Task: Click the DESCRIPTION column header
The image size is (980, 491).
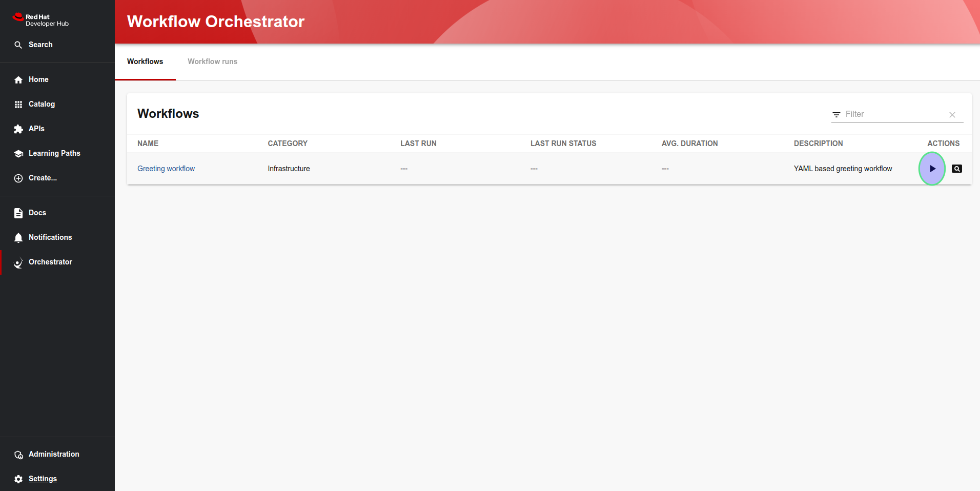Action: click(818, 144)
